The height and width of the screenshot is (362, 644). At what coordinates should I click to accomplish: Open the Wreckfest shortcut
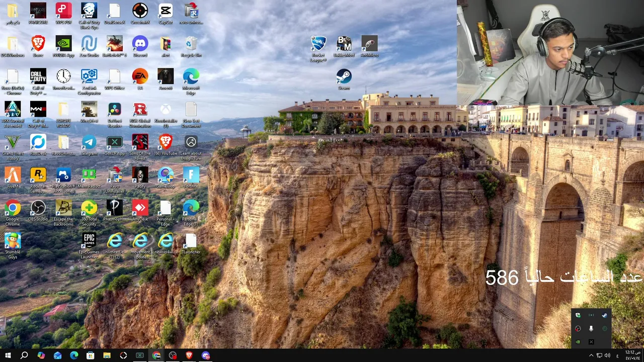[x=89, y=112]
